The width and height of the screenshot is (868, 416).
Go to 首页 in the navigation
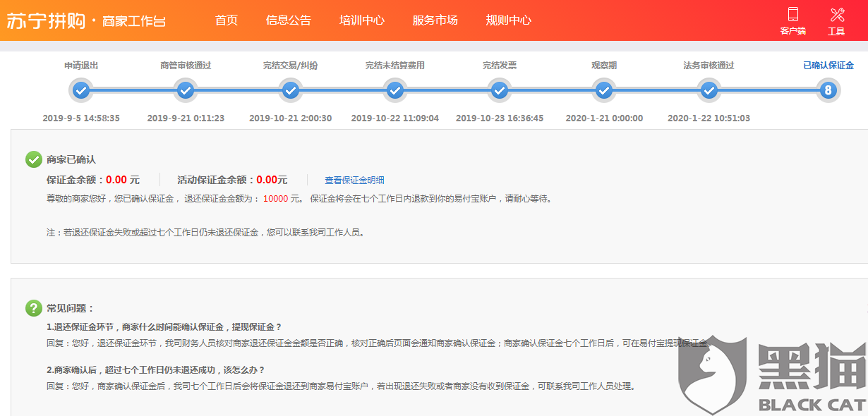(x=227, y=20)
